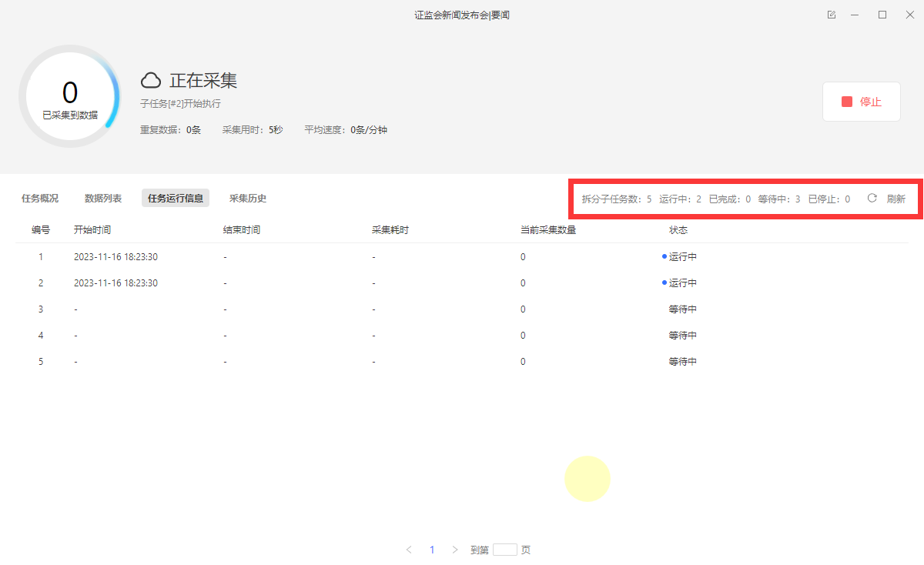Click the 开始时间 column header
This screenshot has height=565, width=924.
tap(92, 229)
